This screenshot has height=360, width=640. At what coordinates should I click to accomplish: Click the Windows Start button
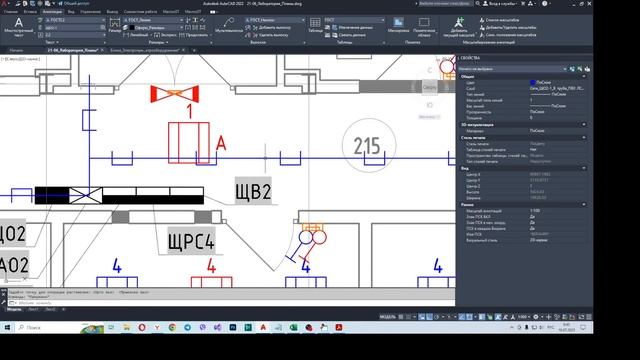click(x=7, y=327)
